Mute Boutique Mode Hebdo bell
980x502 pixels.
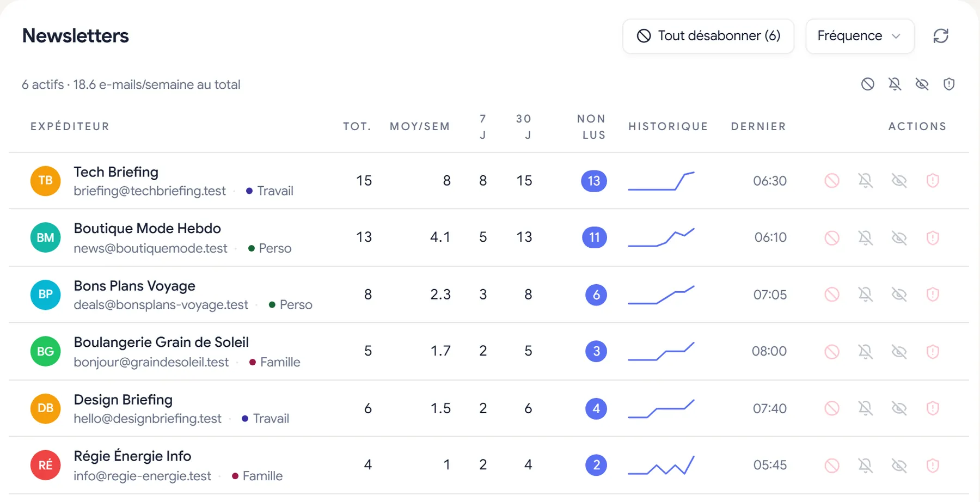click(x=866, y=238)
